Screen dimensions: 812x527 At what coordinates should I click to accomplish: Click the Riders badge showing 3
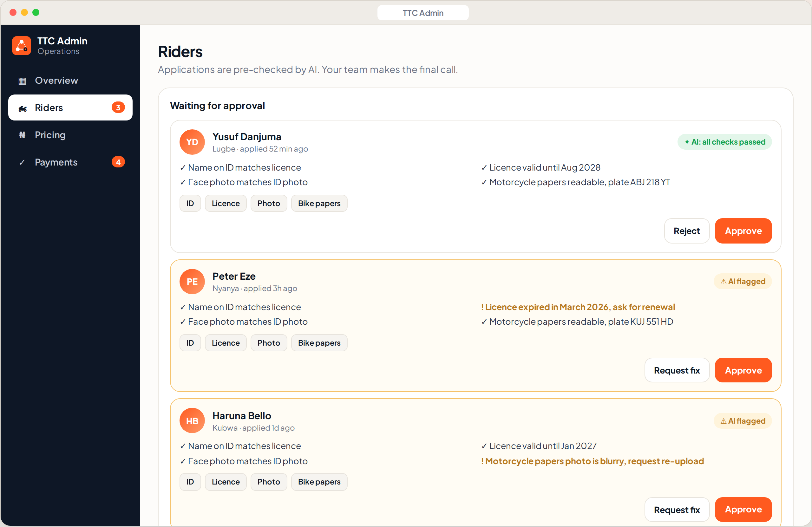coord(118,108)
